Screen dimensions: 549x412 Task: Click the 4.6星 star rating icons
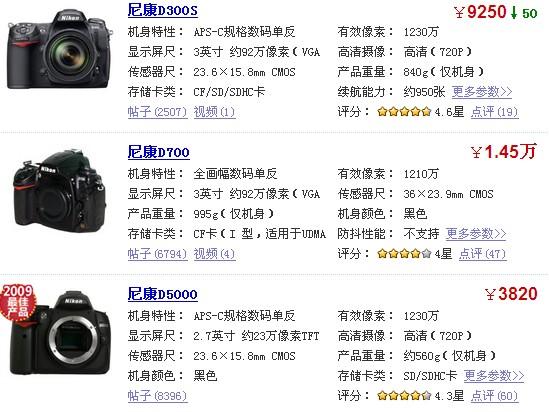coord(404,112)
